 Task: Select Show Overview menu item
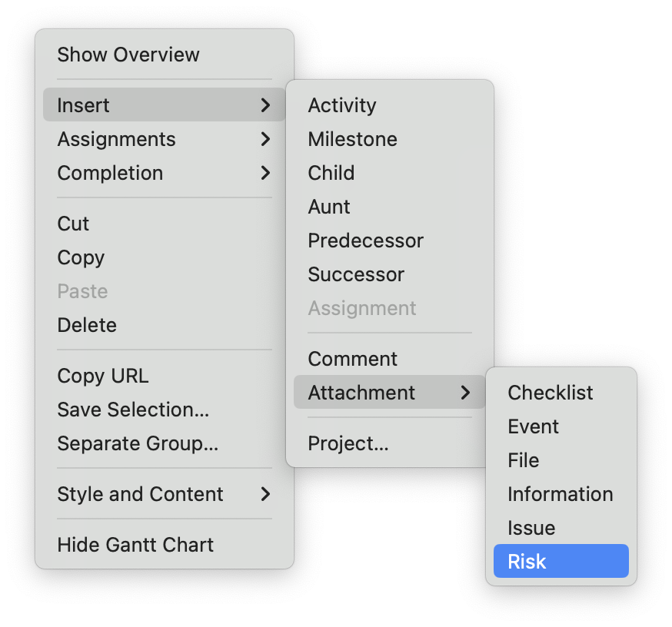click(x=128, y=55)
